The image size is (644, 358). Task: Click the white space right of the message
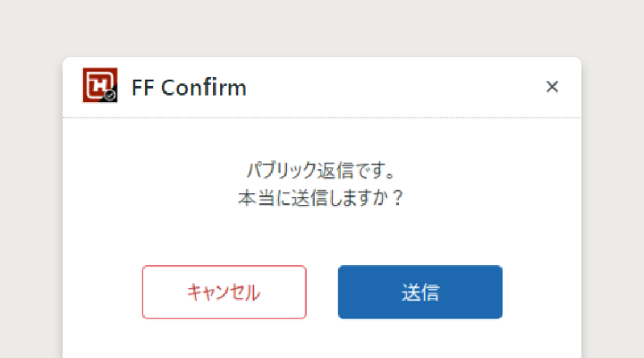coord(501,183)
